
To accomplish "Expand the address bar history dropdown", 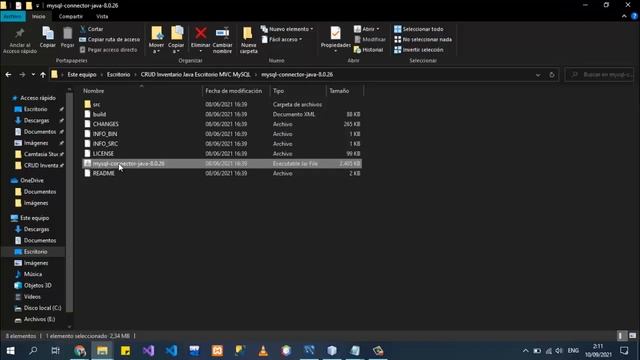I will [x=538, y=75].
